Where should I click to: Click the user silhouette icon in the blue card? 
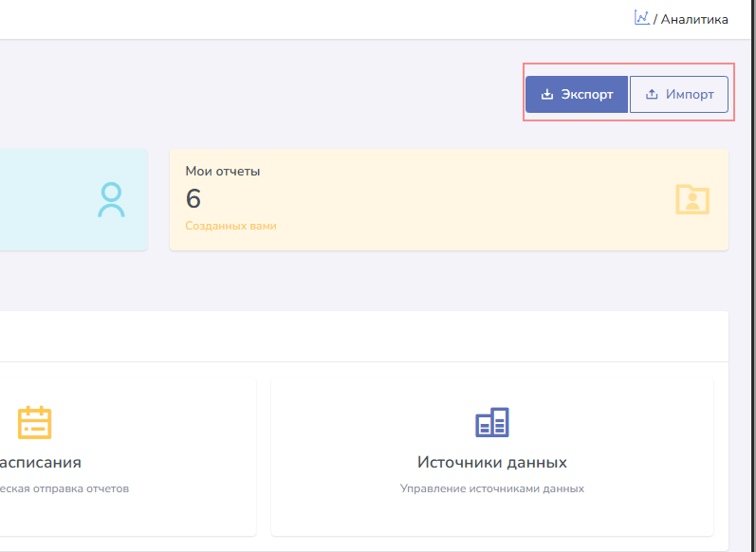click(111, 199)
